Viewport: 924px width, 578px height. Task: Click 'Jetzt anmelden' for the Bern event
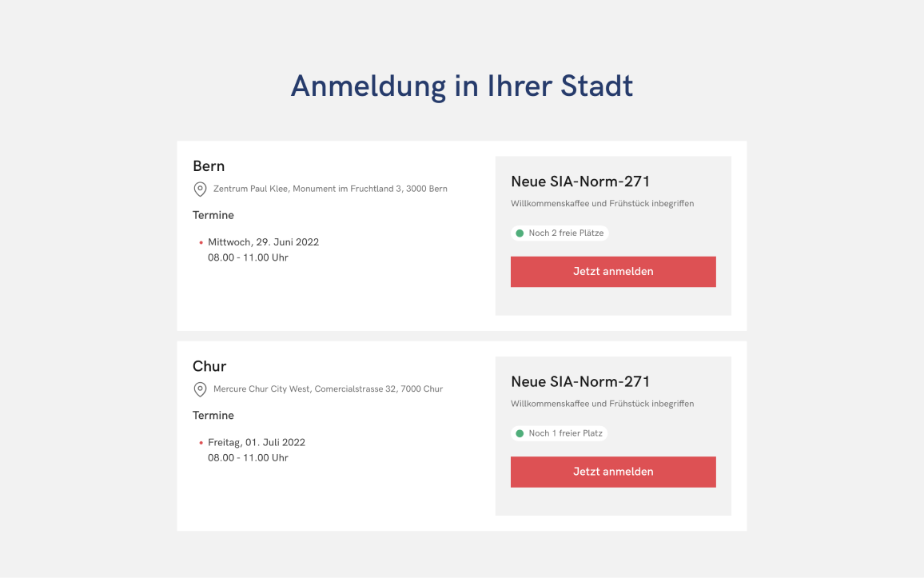tap(613, 271)
